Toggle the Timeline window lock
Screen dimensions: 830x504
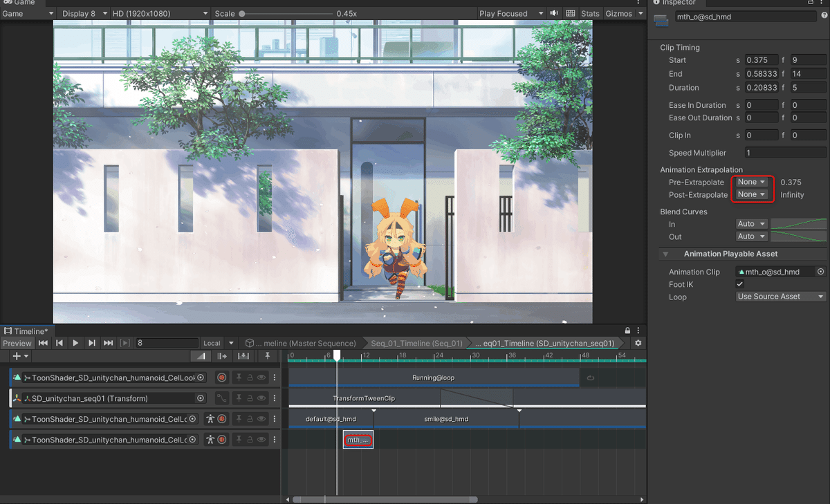pos(627,331)
